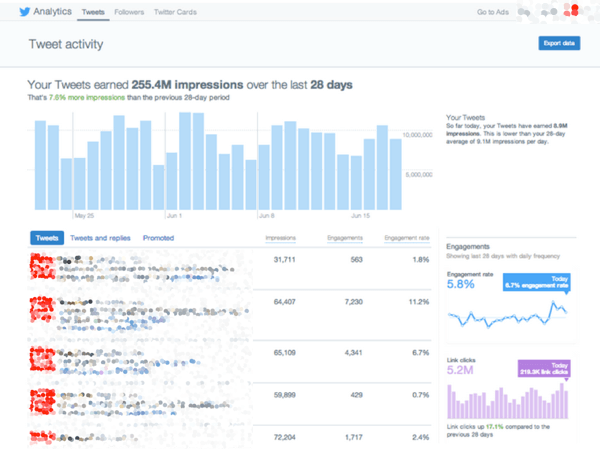Click the 1.8% engagement rate cell

tap(421, 260)
